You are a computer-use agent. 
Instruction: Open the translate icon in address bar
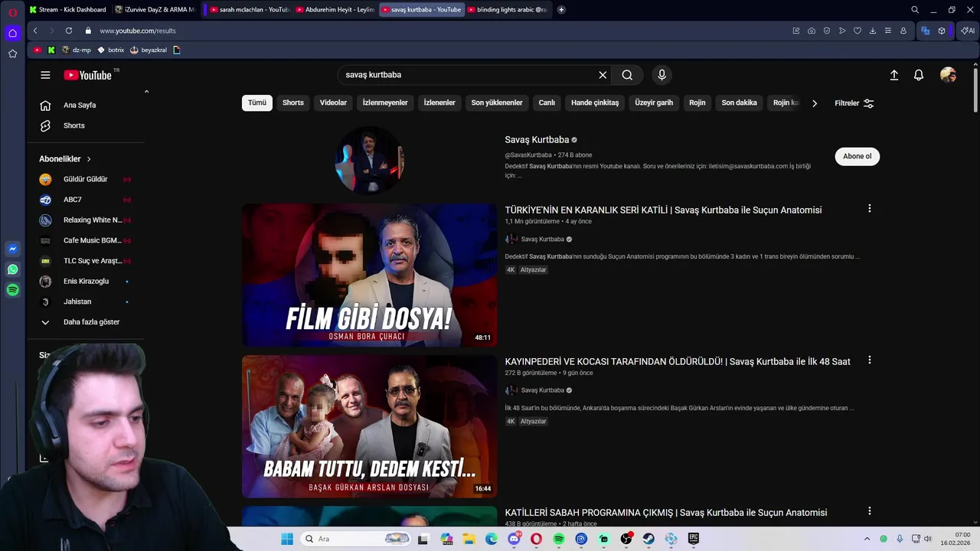coord(926,31)
